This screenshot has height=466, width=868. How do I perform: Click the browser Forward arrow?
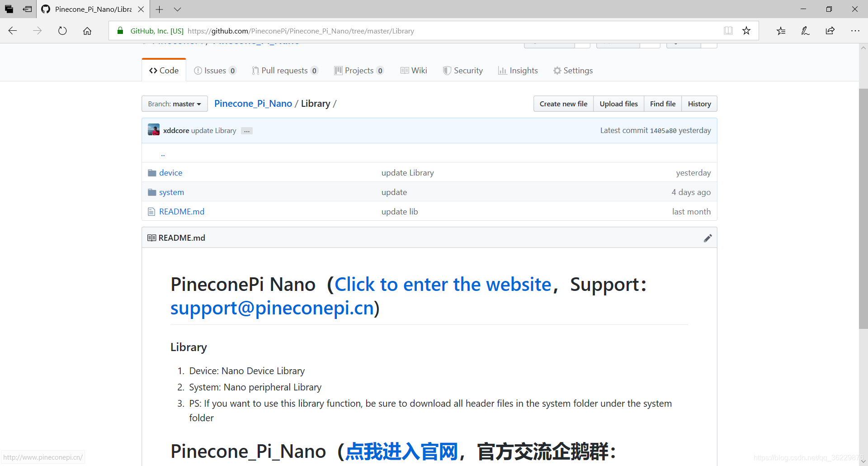pyautogui.click(x=38, y=31)
